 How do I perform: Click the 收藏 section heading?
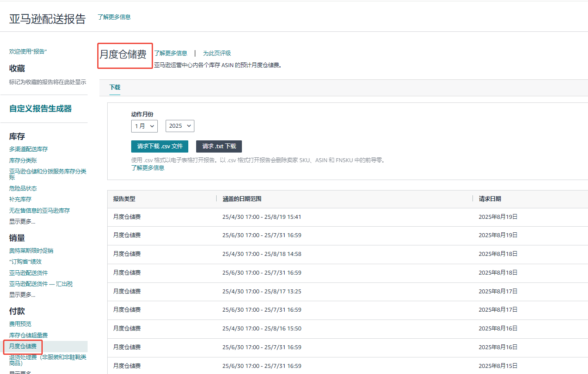tap(17, 68)
